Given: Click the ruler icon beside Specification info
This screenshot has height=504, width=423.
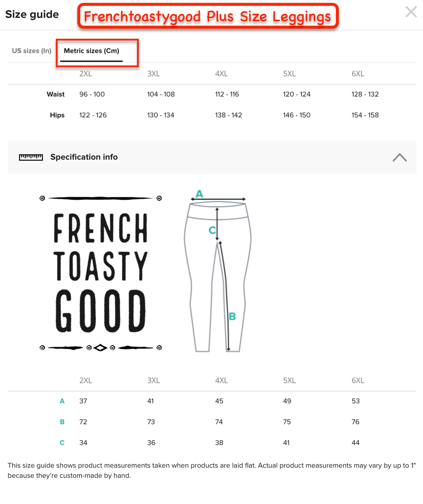Looking at the screenshot, I should pyautogui.click(x=31, y=157).
